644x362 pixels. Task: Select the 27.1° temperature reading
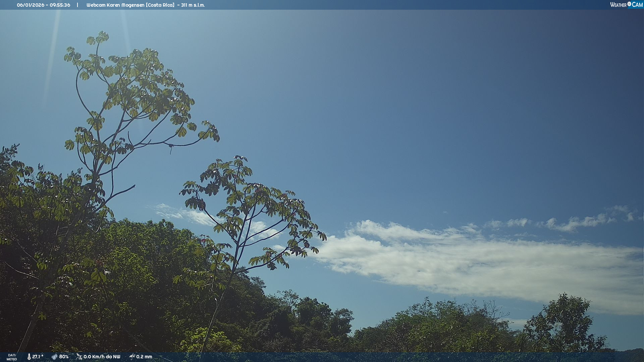click(38, 357)
